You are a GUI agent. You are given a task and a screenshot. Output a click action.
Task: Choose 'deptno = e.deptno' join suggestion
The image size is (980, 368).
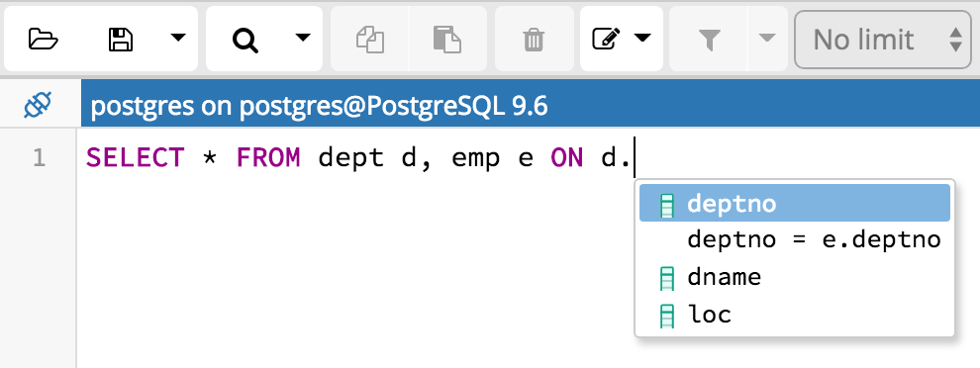click(x=794, y=239)
